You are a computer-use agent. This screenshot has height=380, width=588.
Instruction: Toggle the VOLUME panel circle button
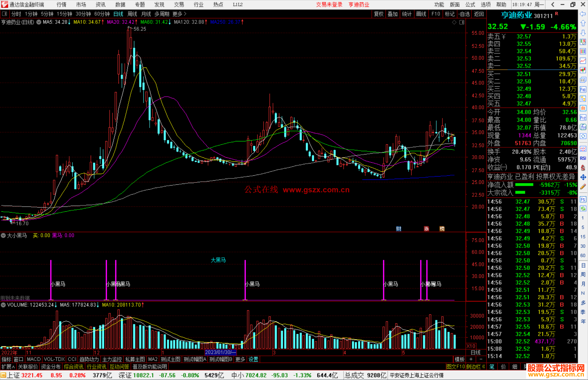click(3, 305)
